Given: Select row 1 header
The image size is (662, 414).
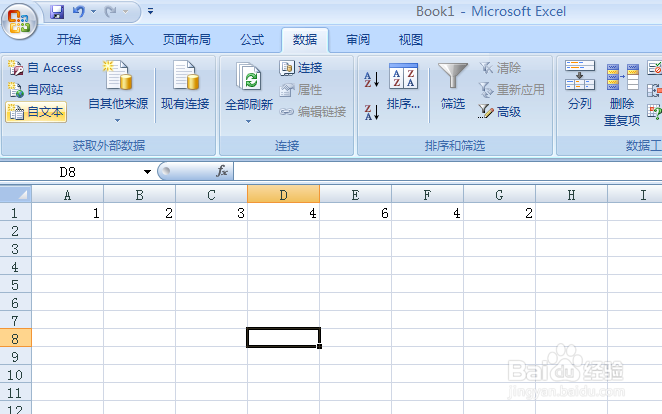Looking at the screenshot, I should pos(16,213).
